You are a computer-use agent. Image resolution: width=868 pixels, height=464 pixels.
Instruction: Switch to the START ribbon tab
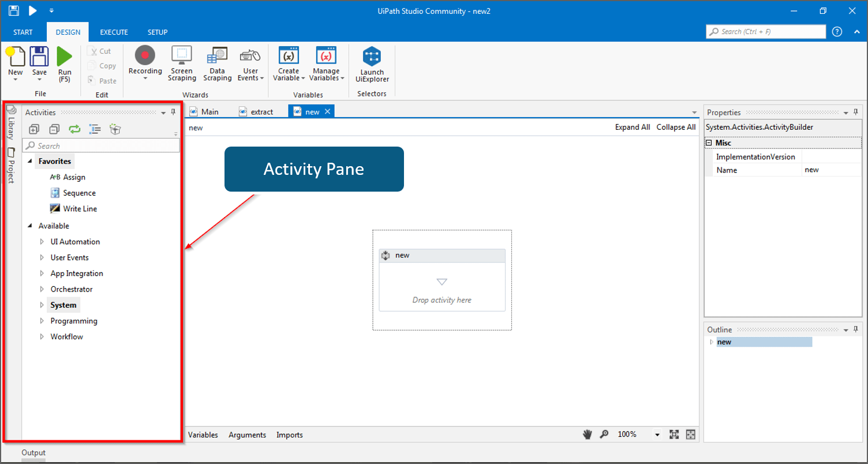[x=23, y=32]
